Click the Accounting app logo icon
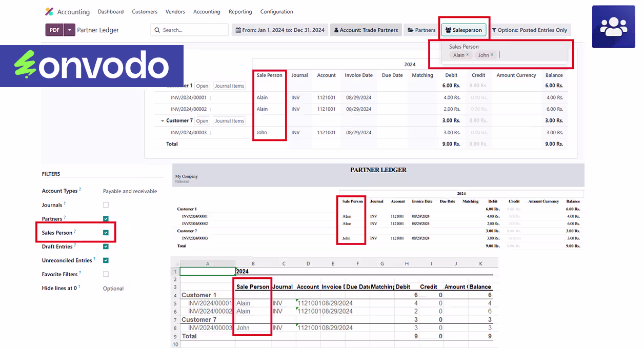 (49, 11)
